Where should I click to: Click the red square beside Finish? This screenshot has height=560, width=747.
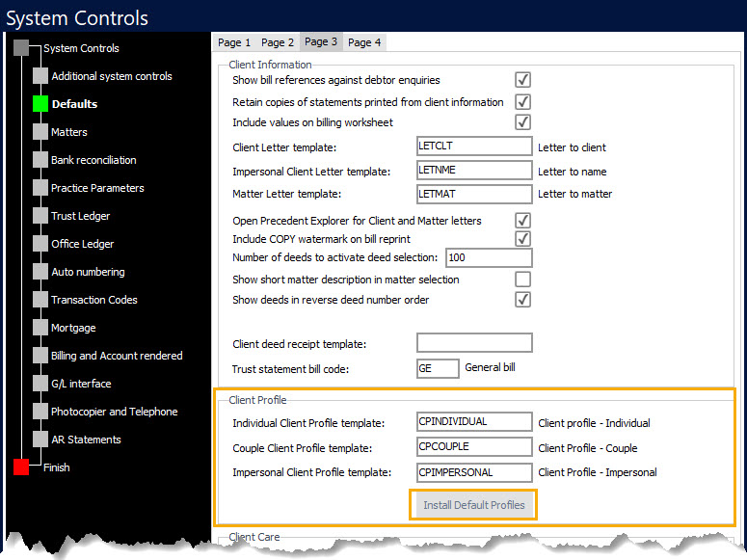coord(21,467)
